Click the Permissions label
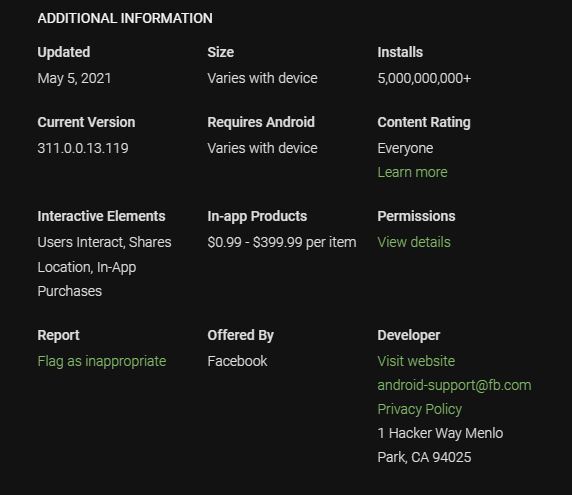Screen dimensions: 572x495 coord(416,216)
